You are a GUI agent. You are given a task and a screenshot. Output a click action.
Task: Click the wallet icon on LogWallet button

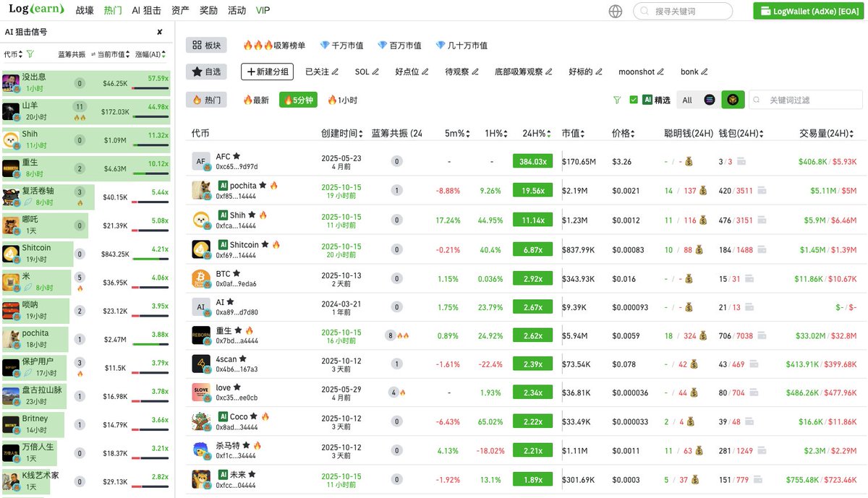point(765,11)
